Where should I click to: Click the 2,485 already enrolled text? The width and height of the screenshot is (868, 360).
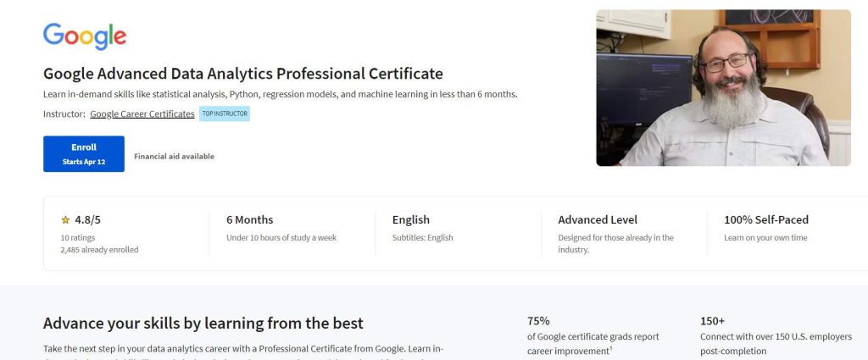(x=99, y=250)
